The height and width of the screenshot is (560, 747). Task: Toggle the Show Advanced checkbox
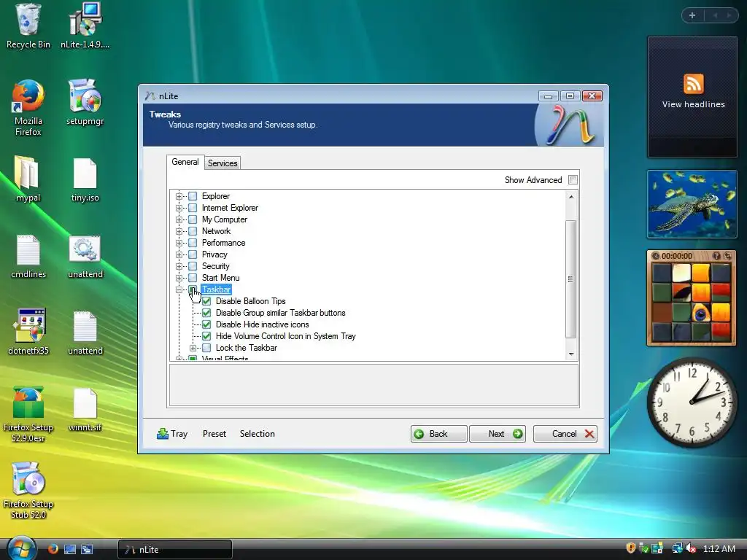573,180
